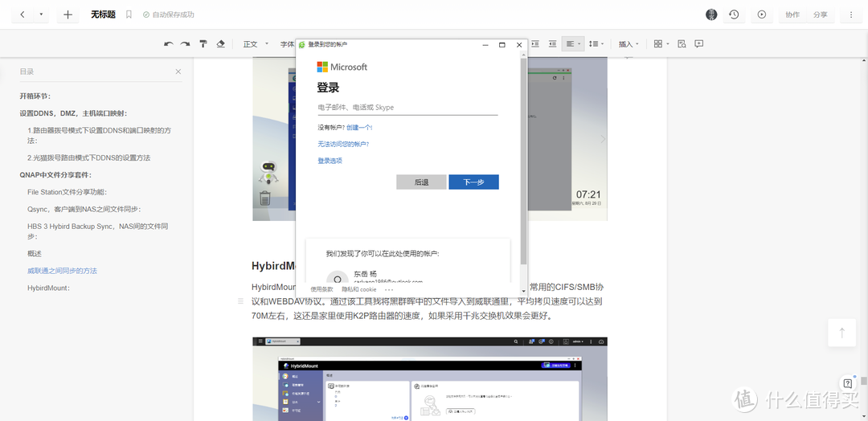
Task: Jump to outline item QNAP中文件分享套件：
Action: click(55, 175)
